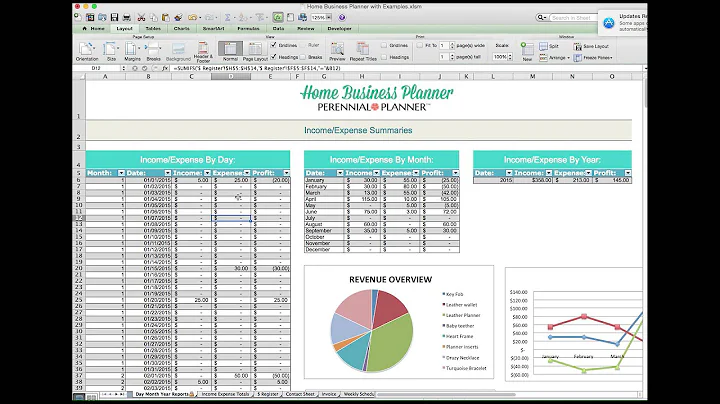Open the Freeze Panes dropdown
This screenshot has width=720, height=404.
593,58
